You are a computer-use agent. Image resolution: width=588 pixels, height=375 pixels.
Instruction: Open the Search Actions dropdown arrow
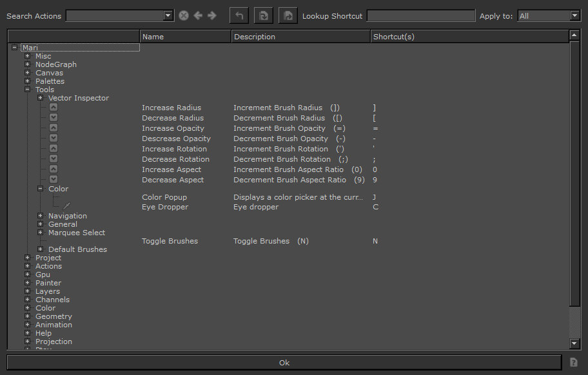coord(168,15)
